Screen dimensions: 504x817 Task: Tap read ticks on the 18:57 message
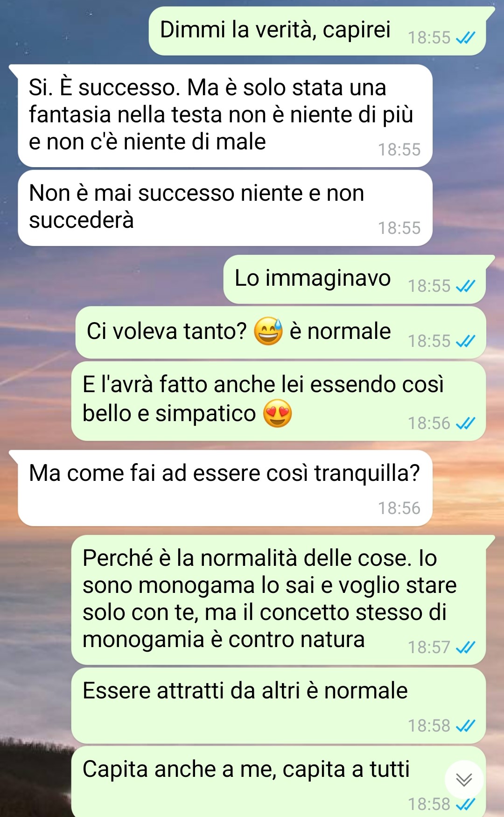(x=465, y=647)
